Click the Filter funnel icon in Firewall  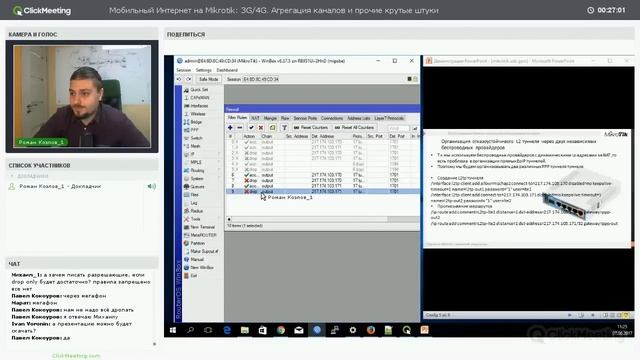tap(284, 128)
